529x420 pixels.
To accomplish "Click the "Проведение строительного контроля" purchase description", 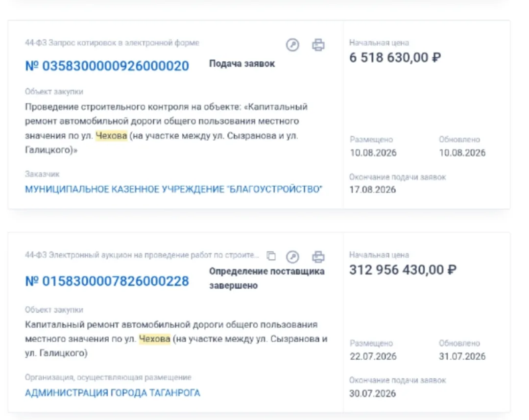I will [166, 128].
